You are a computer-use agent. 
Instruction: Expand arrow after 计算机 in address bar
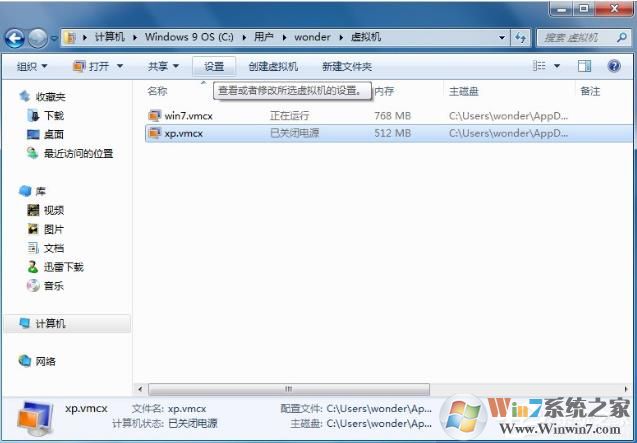[134, 37]
